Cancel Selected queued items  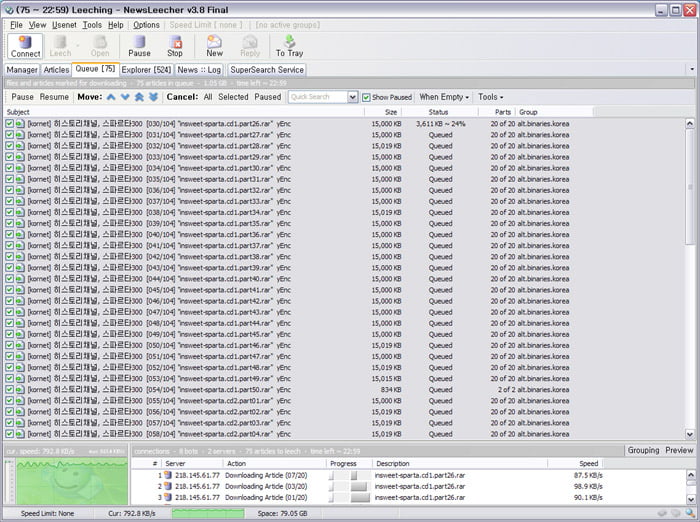coord(233,97)
